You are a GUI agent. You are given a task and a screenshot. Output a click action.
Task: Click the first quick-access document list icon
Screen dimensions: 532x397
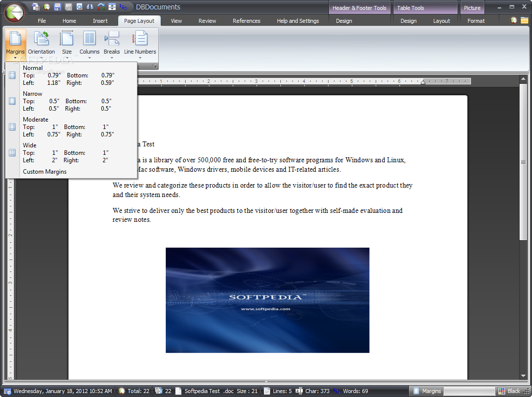click(36, 6)
